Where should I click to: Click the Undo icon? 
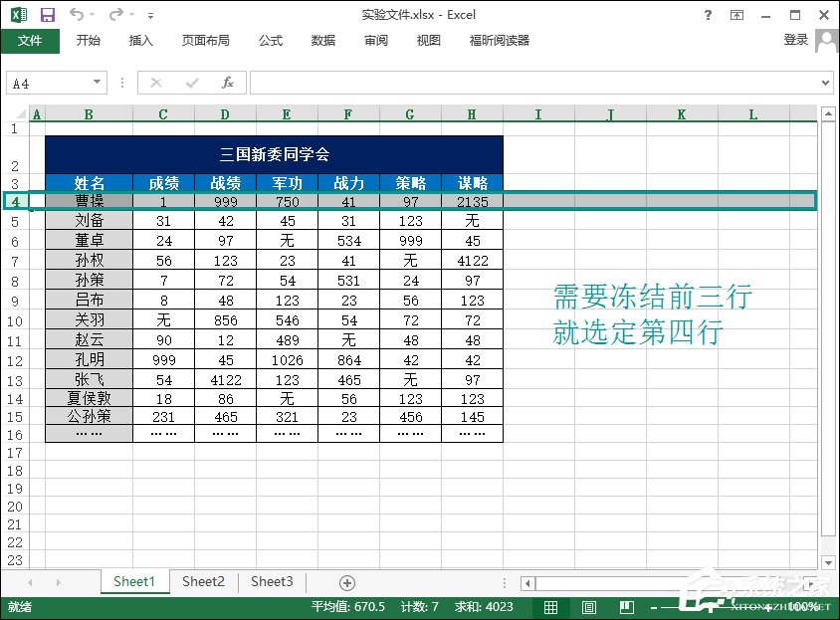[x=76, y=14]
